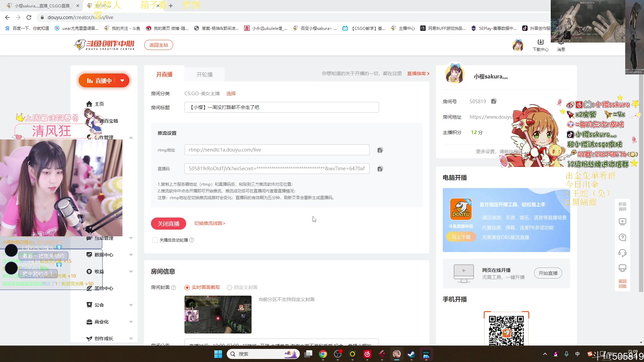Open Windows Start menu
The height and width of the screenshot is (362, 644).
point(218,354)
